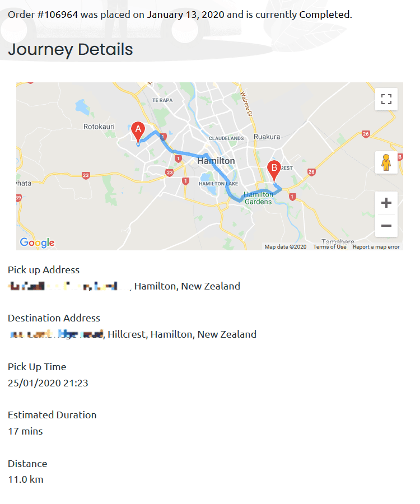Click the Hamilton Lake label
Image resolution: width=420 pixels, height=504 pixels.
218,184
